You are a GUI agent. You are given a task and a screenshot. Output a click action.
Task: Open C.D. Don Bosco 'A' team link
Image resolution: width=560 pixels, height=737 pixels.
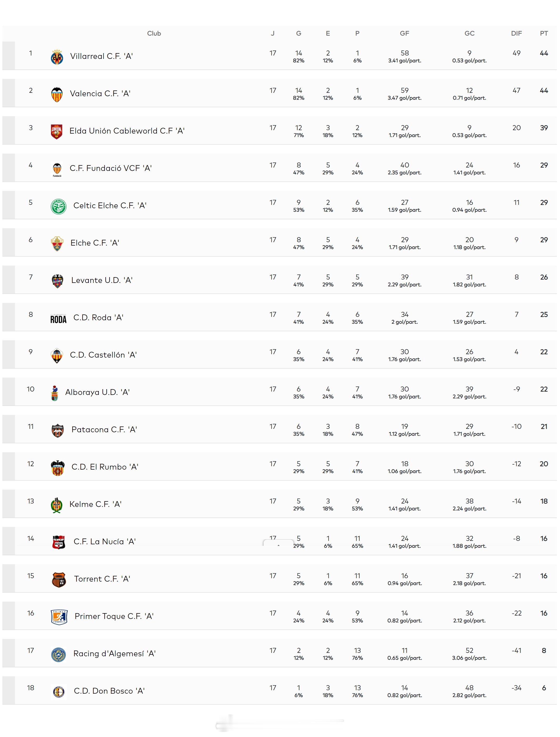point(109,691)
